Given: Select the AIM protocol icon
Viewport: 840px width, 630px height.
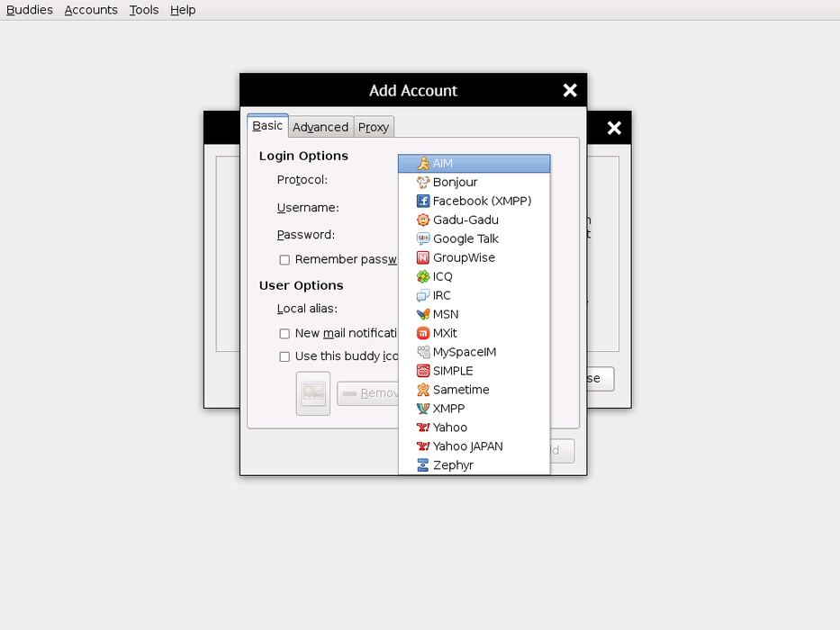Looking at the screenshot, I should click(x=423, y=164).
